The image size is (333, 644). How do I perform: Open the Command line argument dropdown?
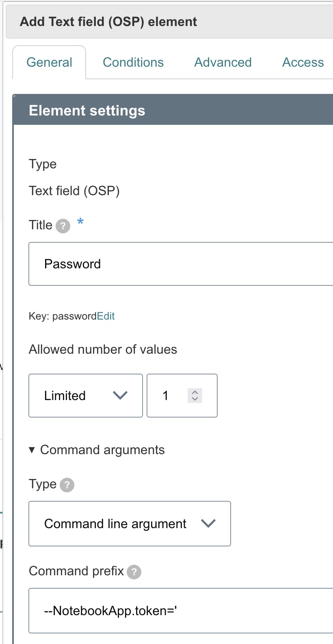pyautogui.click(x=130, y=524)
